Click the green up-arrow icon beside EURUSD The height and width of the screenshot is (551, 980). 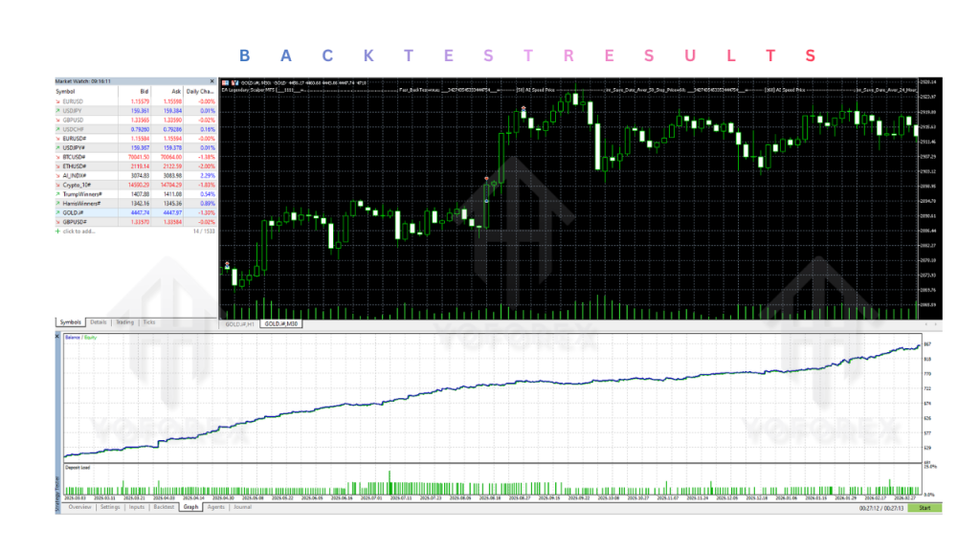(59, 101)
